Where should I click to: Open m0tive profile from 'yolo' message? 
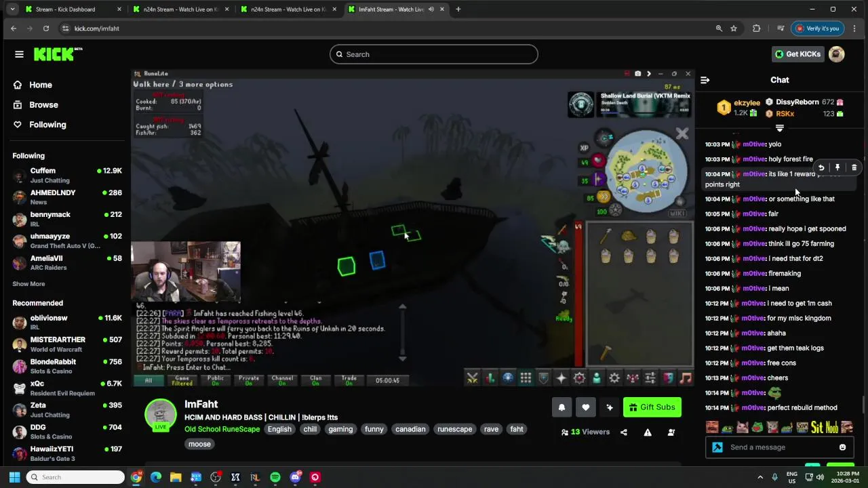coord(753,144)
